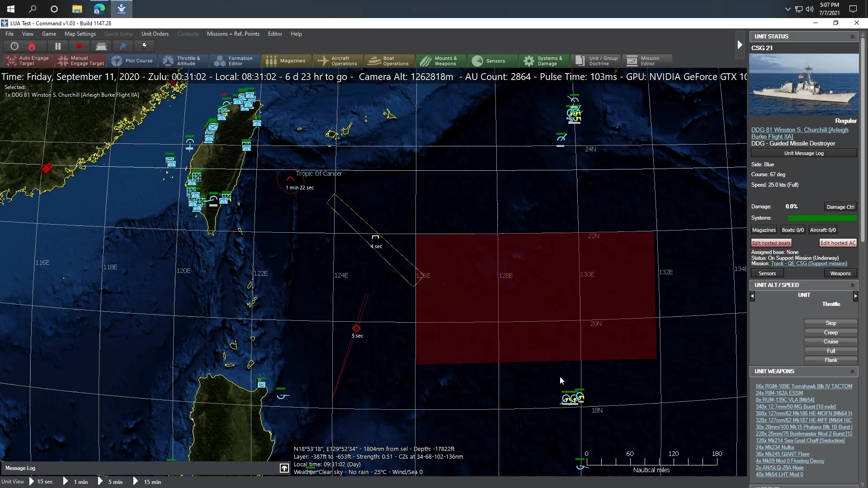Open the File menu
This screenshot has height=488, width=868.
9,34
